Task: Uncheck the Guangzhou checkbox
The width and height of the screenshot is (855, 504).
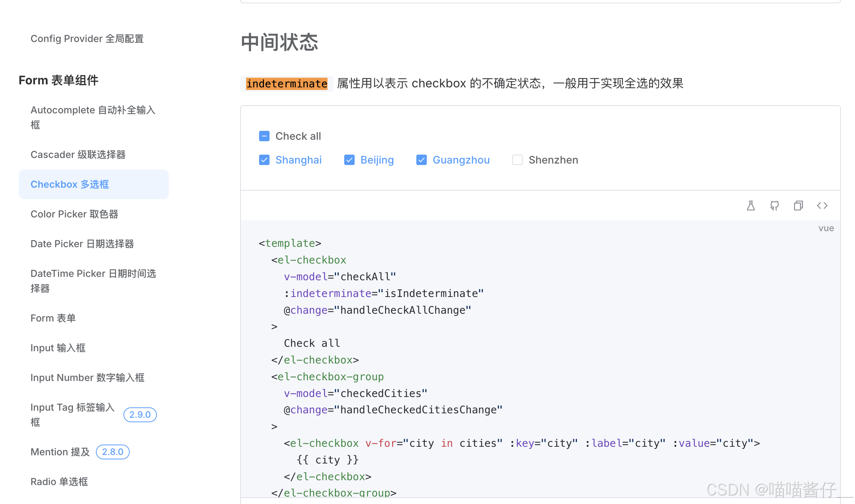Action: [x=422, y=160]
